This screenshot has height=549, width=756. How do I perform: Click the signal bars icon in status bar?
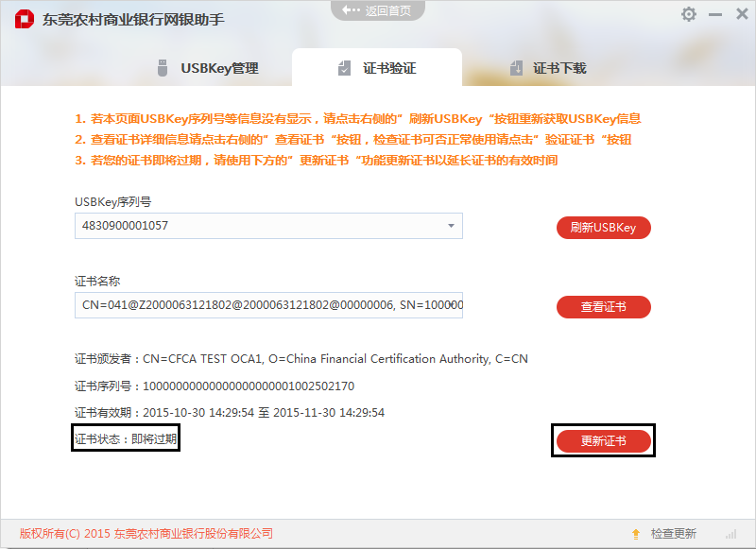click(x=730, y=534)
